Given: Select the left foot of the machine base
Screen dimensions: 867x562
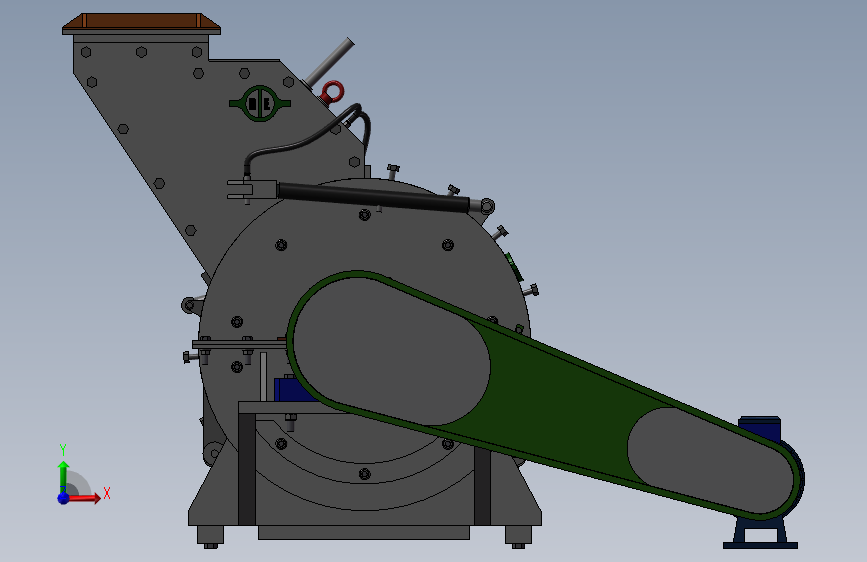Looking at the screenshot, I should (210, 536).
